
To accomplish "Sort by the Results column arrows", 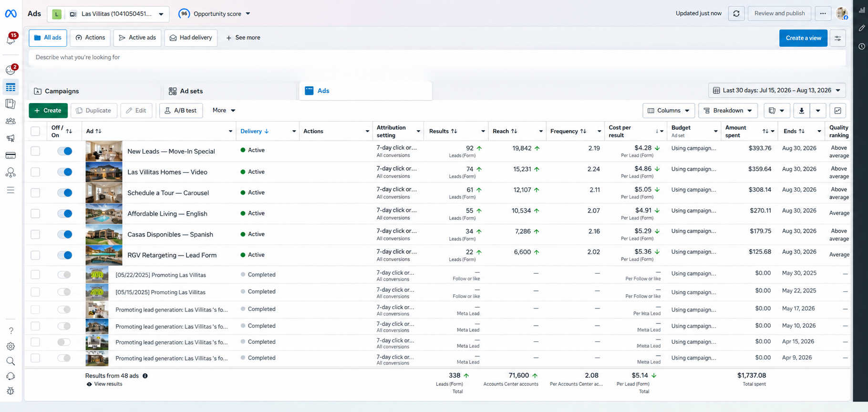I will point(454,131).
